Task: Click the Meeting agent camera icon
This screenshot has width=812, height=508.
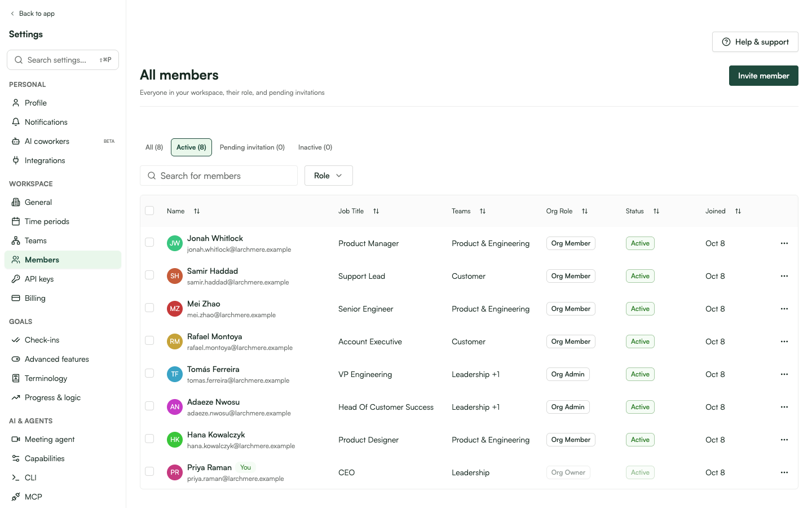Action: click(16, 439)
